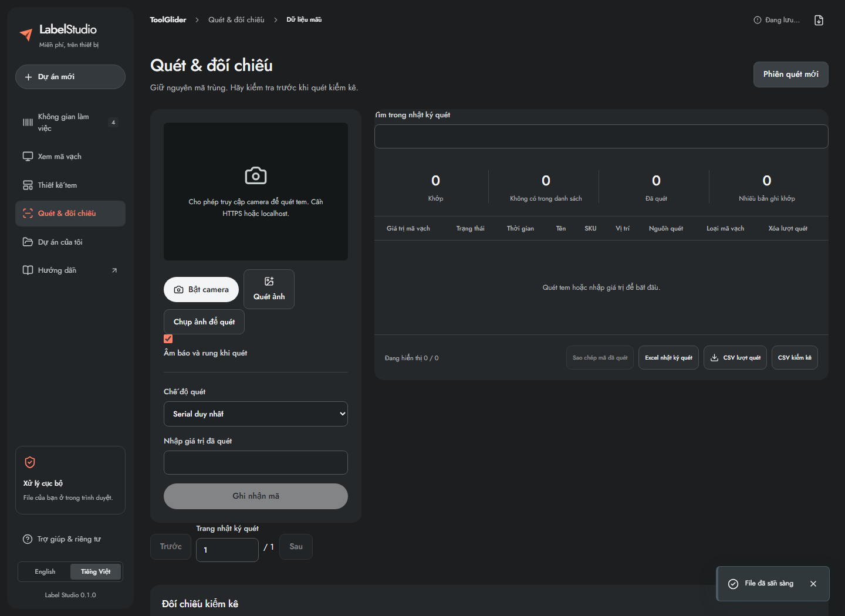Screen dimensions: 845x616
Task: Open Xem mã vạch in sidebar
Action: [70, 157]
